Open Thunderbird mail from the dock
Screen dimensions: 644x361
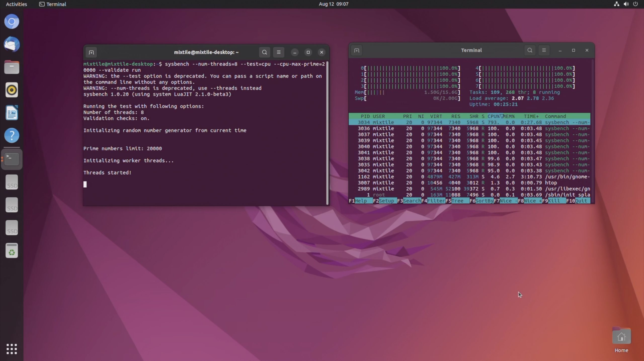tap(12, 44)
